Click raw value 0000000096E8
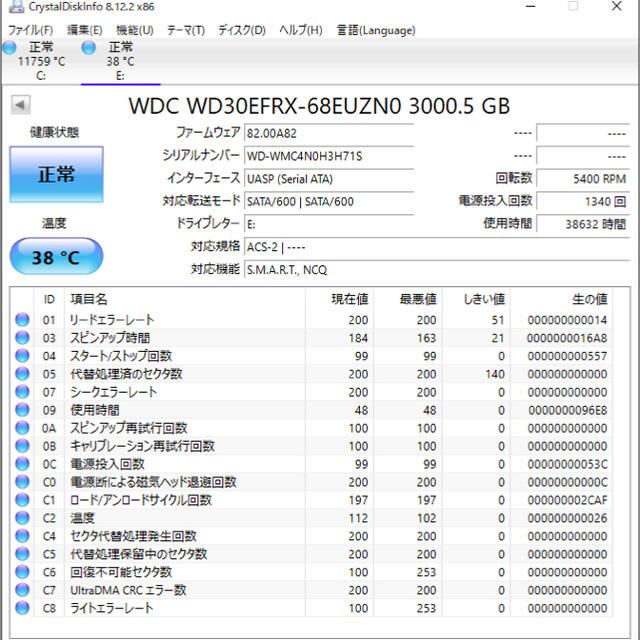Viewport: 640px width, 640px height. [567, 410]
